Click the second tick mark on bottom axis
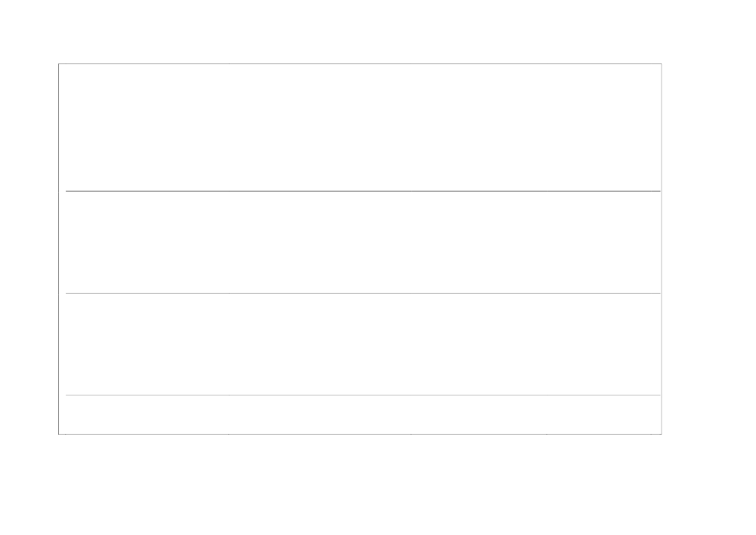756x535 pixels. click(x=229, y=435)
